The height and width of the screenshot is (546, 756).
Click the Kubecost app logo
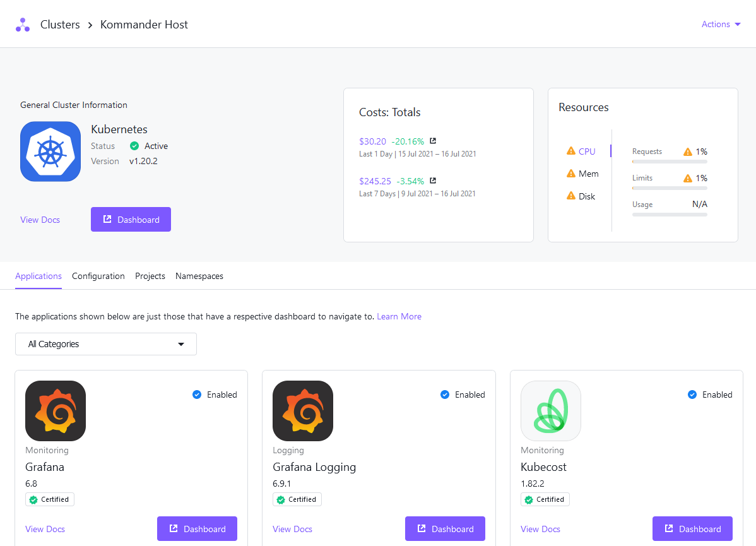[x=551, y=411]
